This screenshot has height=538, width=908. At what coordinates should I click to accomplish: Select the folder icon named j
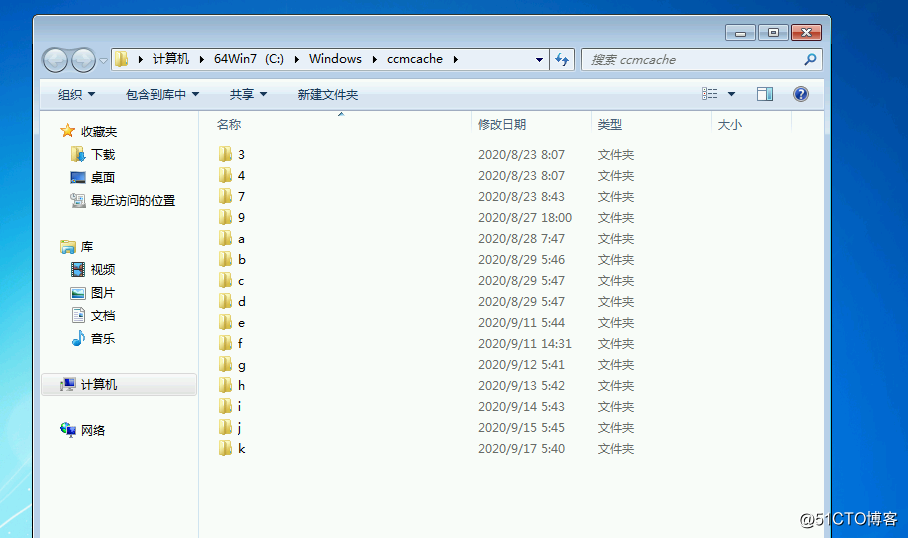click(225, 427)
